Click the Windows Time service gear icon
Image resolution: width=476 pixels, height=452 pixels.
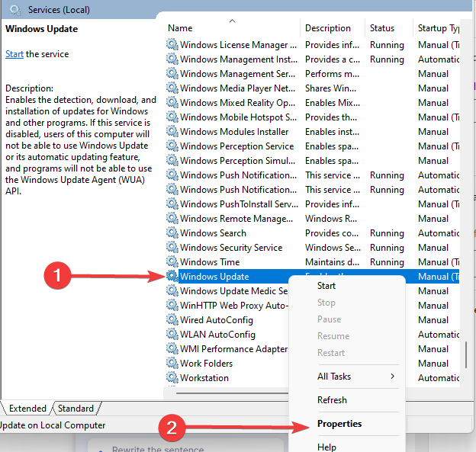172,261
